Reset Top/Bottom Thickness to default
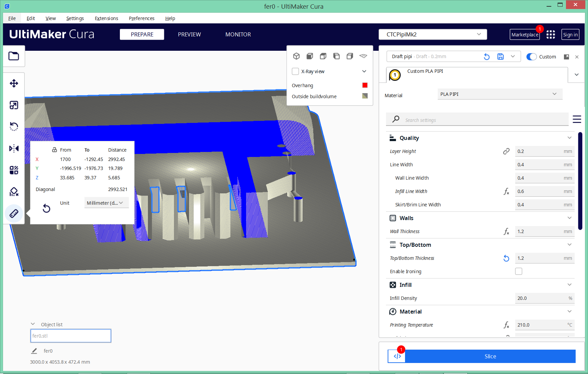 506,258
